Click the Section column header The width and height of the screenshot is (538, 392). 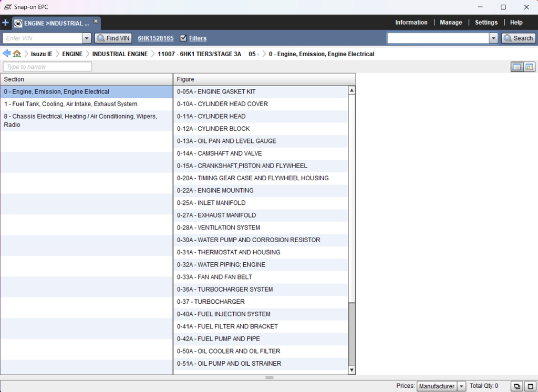point(87,79)
